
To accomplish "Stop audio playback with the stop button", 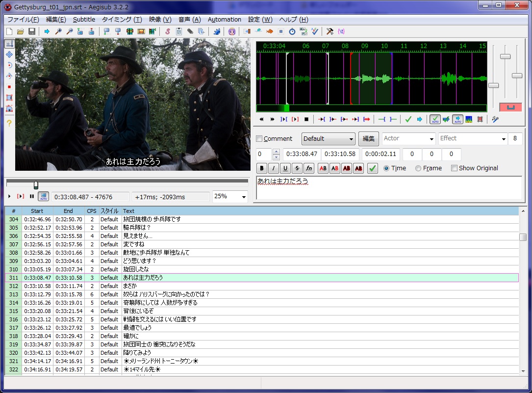I will click(306, 119).
